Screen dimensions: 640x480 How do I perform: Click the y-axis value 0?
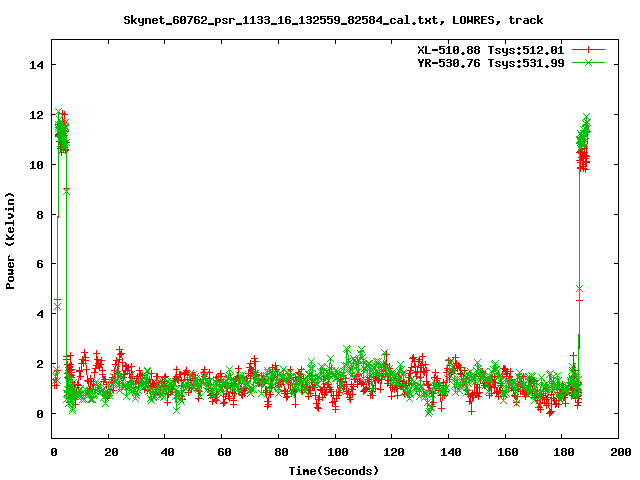(40, 414)
